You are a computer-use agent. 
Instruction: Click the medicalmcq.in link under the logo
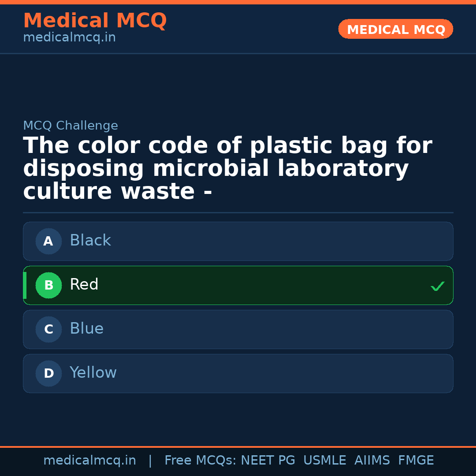tap(69, 37)
